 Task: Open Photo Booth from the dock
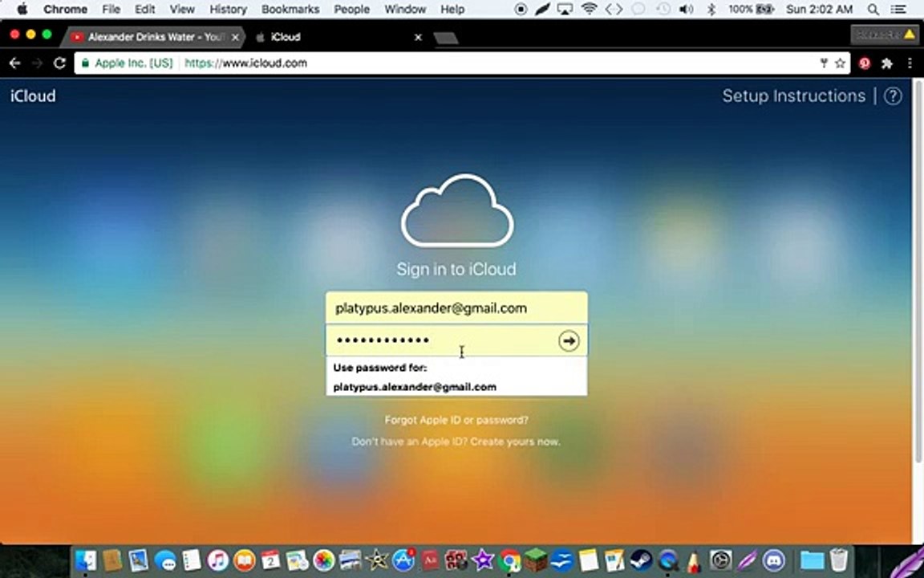(456, 560)
